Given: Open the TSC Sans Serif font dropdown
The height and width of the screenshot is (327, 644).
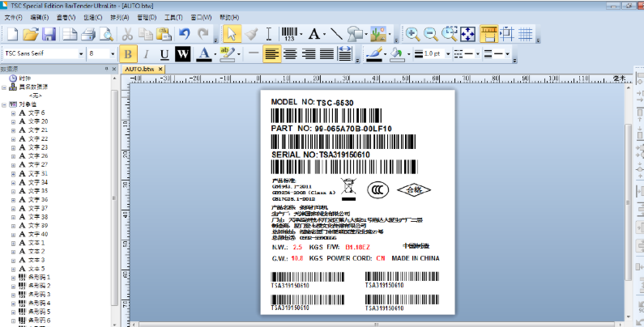Looking at the screenshot, I should click(x=80, y=54).
